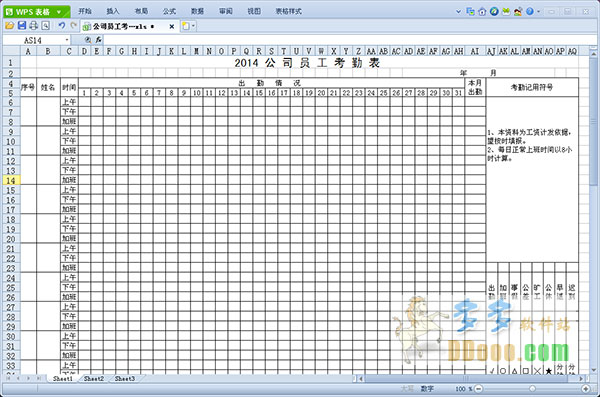Select row header 14

click(x=11, y=180)
